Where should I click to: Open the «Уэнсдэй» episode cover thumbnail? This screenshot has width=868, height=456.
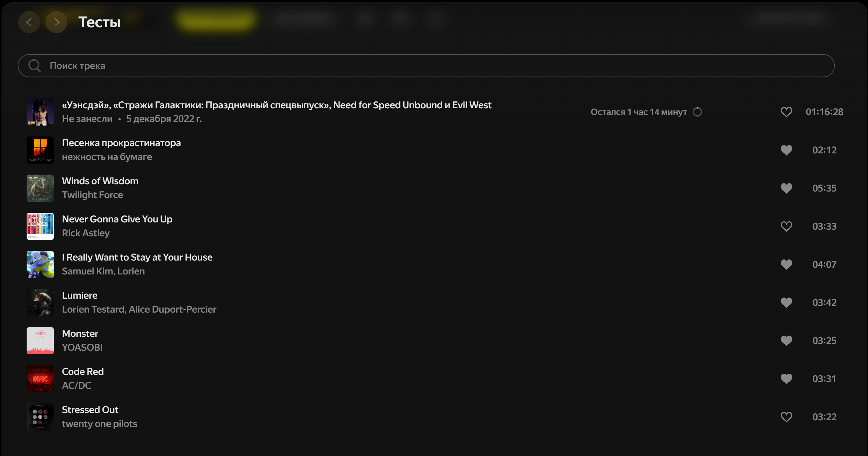(40, 112)
